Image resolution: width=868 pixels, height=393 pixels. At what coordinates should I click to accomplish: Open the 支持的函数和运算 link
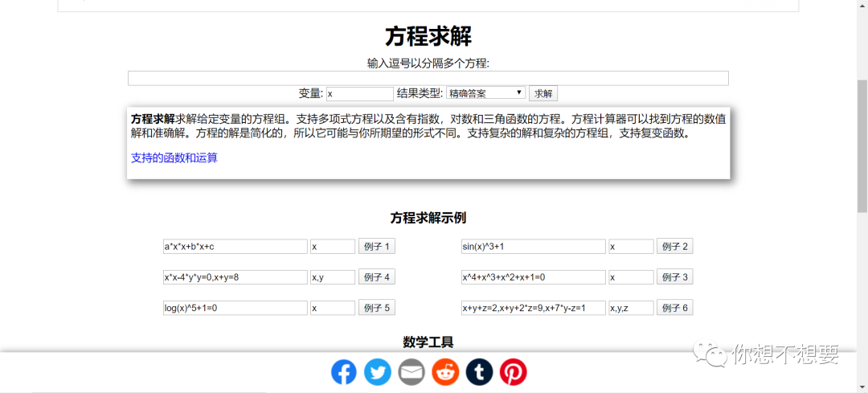174,158
